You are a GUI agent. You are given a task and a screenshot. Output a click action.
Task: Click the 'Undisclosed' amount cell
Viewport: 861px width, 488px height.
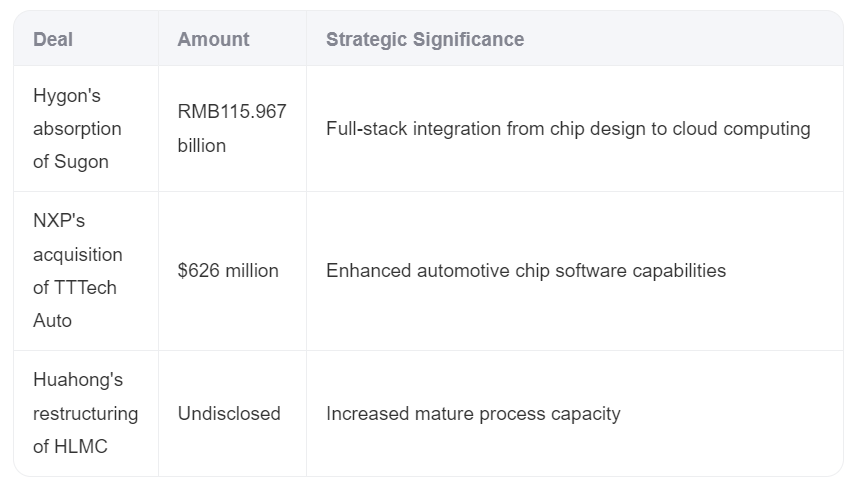(232, 413)
